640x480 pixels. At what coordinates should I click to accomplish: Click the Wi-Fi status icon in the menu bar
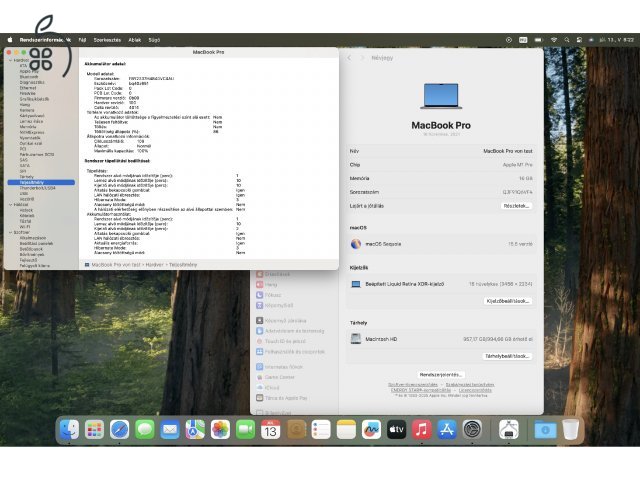pyautogui.click(x=554, y=40)
